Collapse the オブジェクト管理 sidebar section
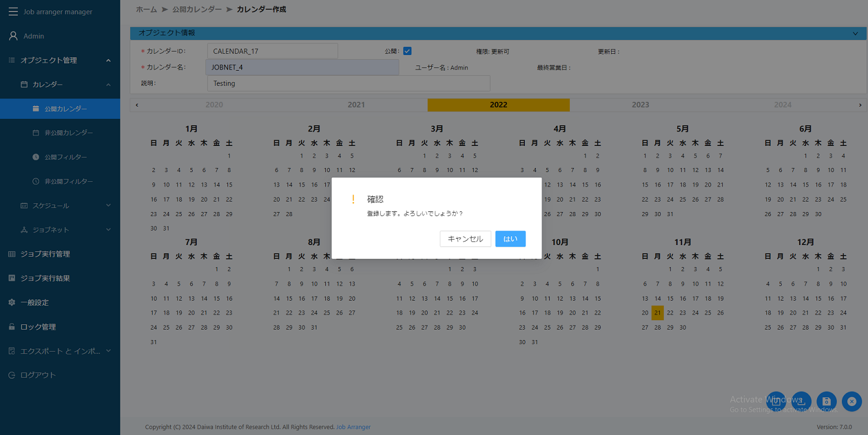This screenshot has height=435, width=868. 108,60
